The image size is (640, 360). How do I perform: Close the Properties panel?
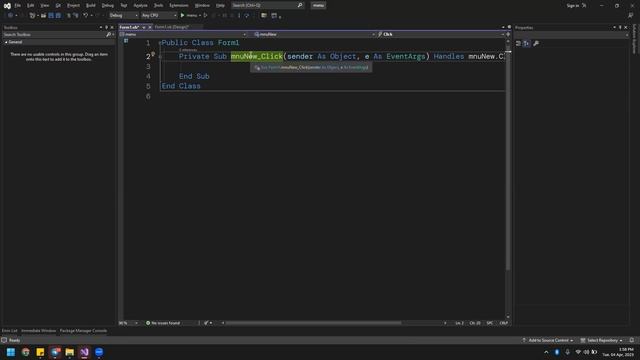click(626, 28)
